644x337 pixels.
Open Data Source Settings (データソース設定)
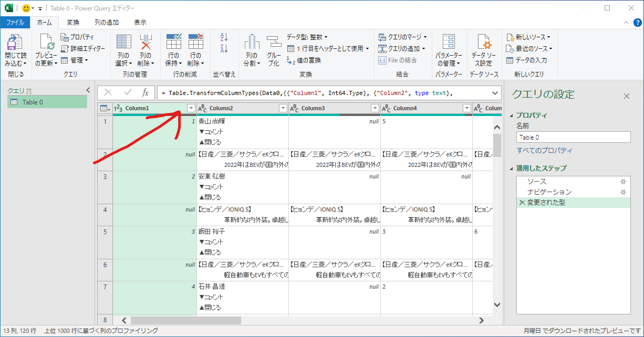click(483, 43)
